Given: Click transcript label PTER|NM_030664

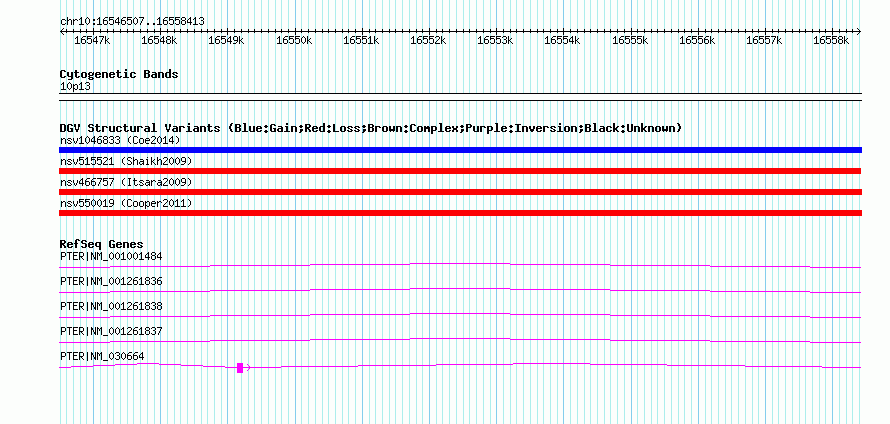Looking at the screenshot, I should point(102,356).
